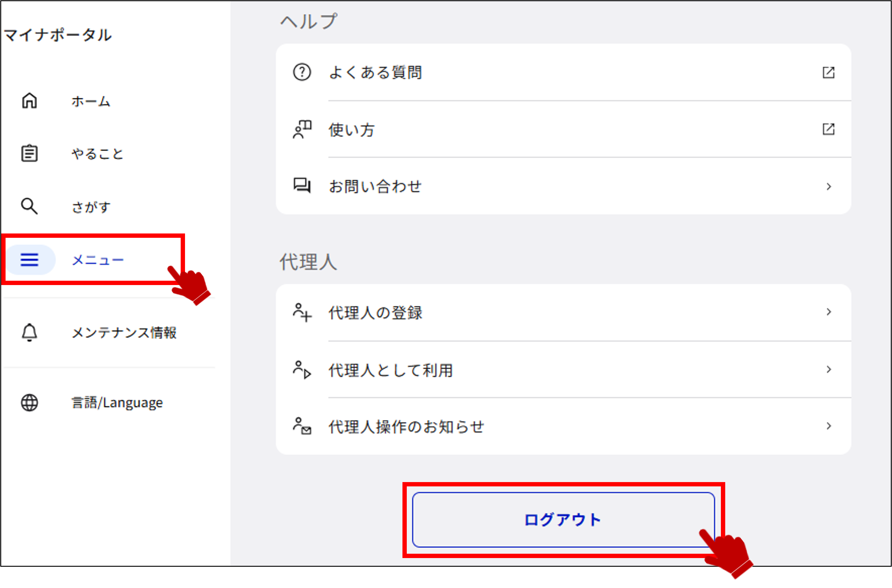Click the ログアウト button

tap(563, 520)
